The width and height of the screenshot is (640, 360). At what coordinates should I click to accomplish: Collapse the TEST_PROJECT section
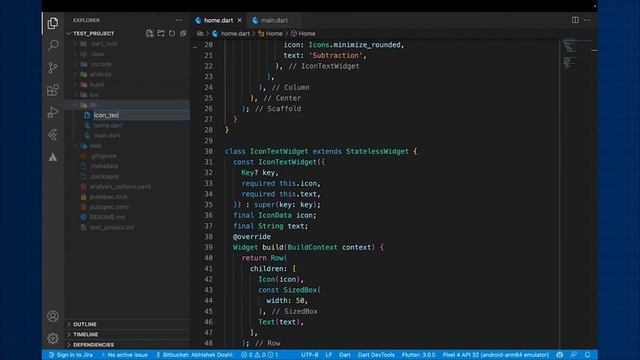coord(93,33)
